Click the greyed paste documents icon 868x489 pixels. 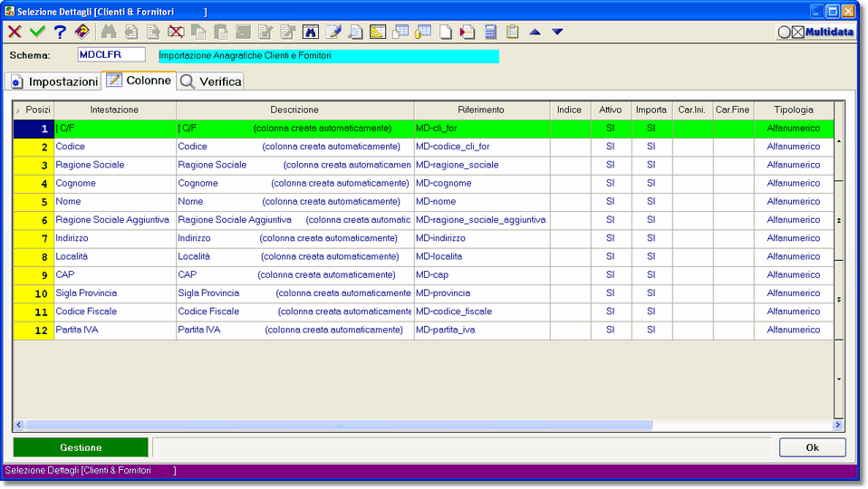coord(220,32)
